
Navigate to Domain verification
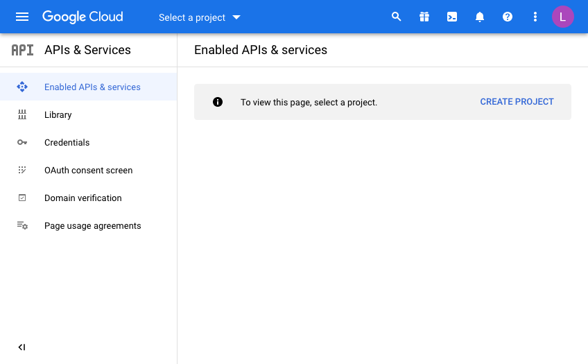point(89,198)
